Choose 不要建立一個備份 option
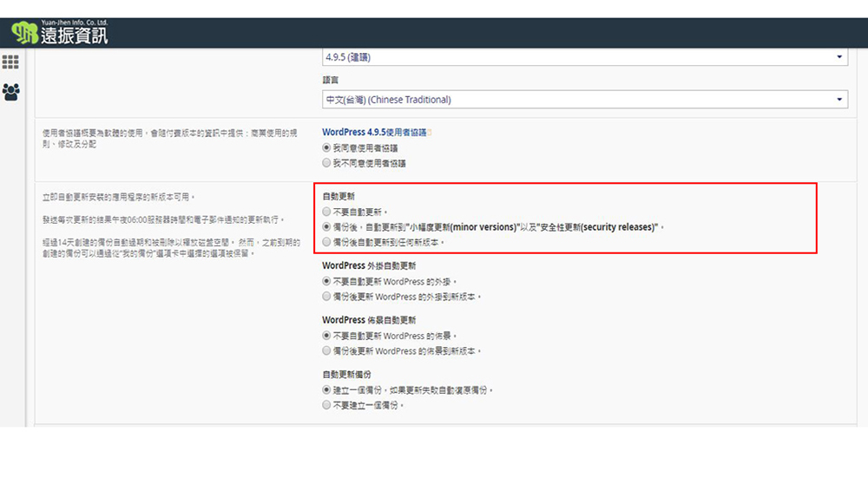This screenshot has width=868, height=477. 326,405
